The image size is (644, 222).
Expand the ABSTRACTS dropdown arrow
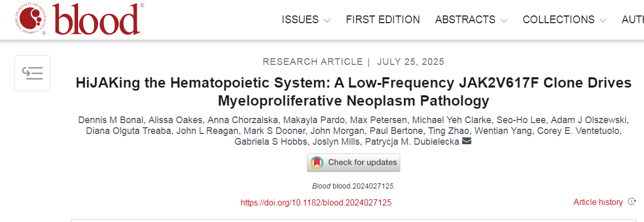[x=504, y=21]
